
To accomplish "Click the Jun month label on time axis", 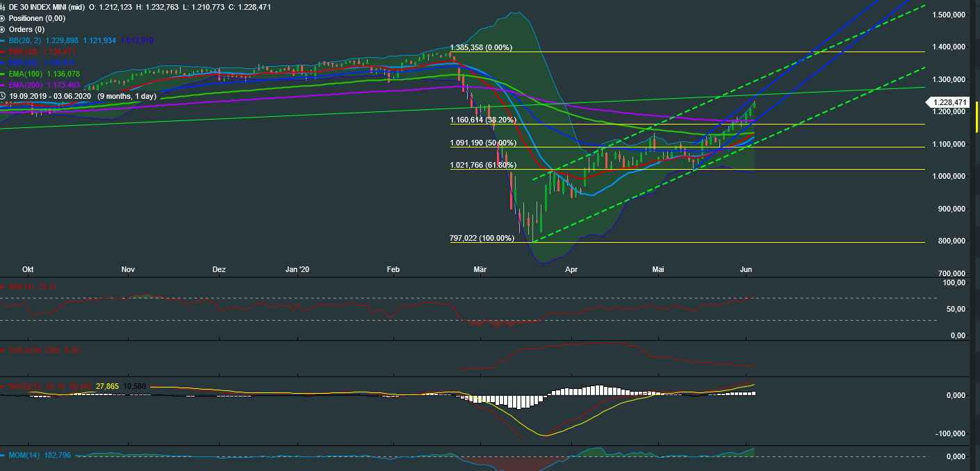I will point(747,269).
